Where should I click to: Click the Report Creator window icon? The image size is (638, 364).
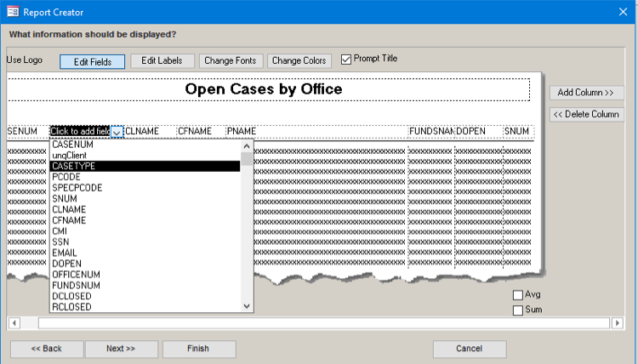(x=12, y=10)
